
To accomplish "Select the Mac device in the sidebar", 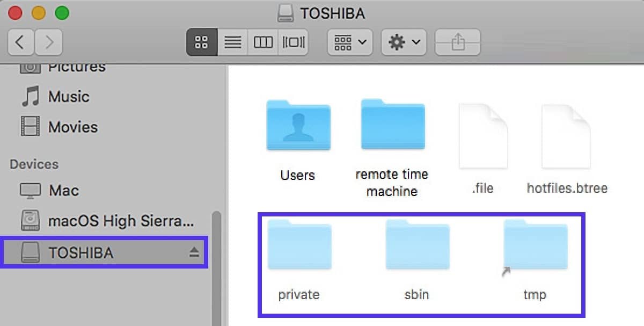I will click(x=64, y=190).
